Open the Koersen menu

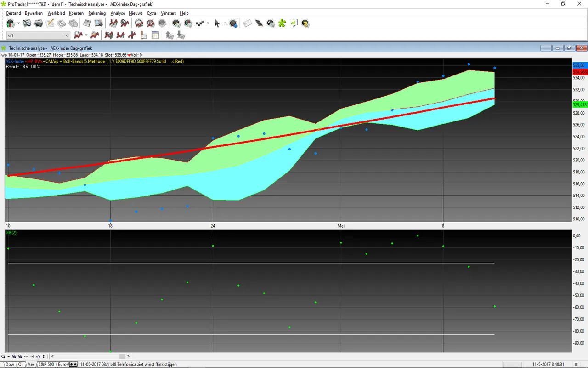coord(76,13)
